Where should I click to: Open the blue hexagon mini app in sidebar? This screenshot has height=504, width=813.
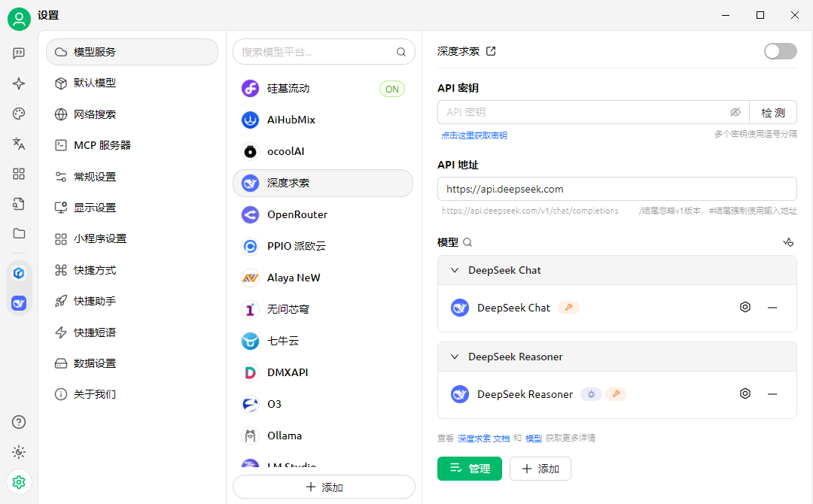19,273
